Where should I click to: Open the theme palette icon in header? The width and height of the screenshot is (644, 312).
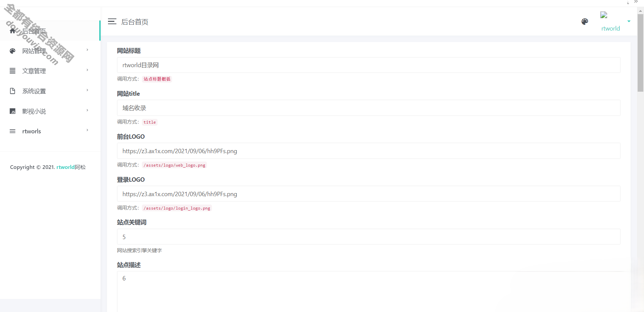(x=585, y=21)
